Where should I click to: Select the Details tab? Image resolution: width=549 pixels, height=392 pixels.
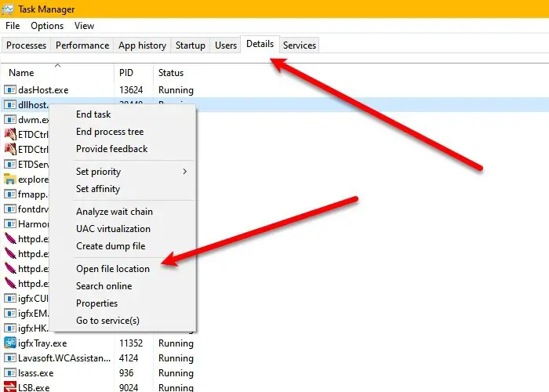click(260, 44)
